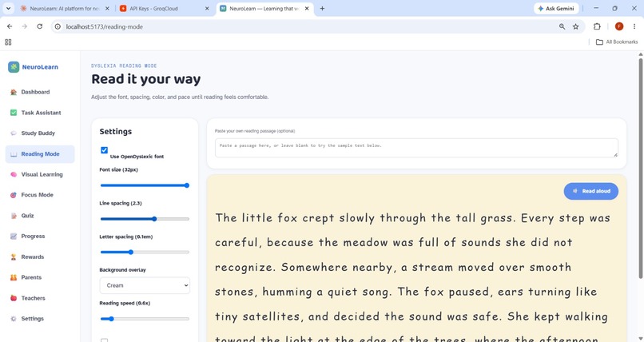This screenshot has height=342, width=644.
Task: Select Reading Mode in the sidebar
Action: (40, 154)
